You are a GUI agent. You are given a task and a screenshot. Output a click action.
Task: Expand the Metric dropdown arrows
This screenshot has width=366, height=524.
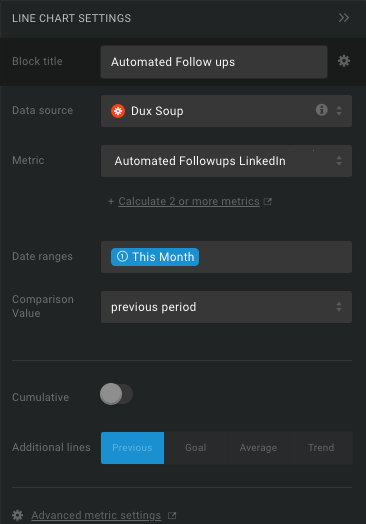339,161
